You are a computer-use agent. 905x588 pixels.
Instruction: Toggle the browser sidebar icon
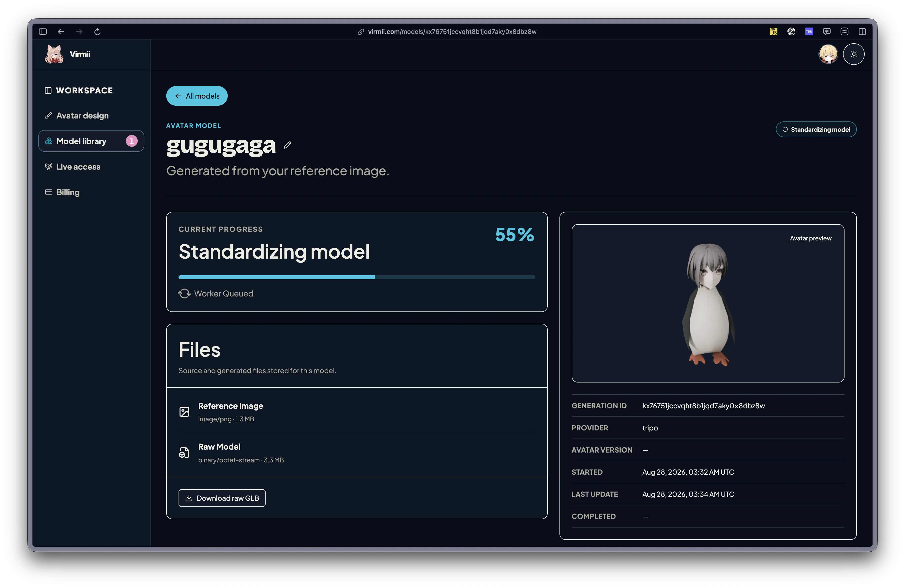[x=43, y=31]
